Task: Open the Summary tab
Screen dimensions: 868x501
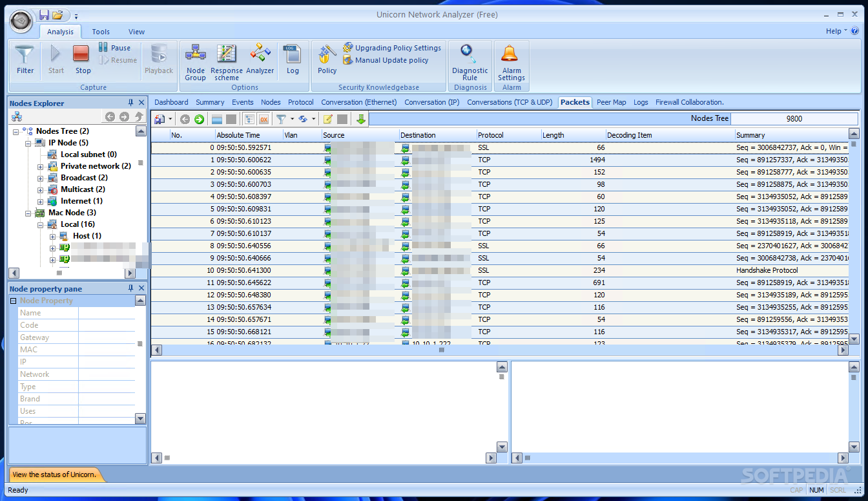Action: point(210,102)
